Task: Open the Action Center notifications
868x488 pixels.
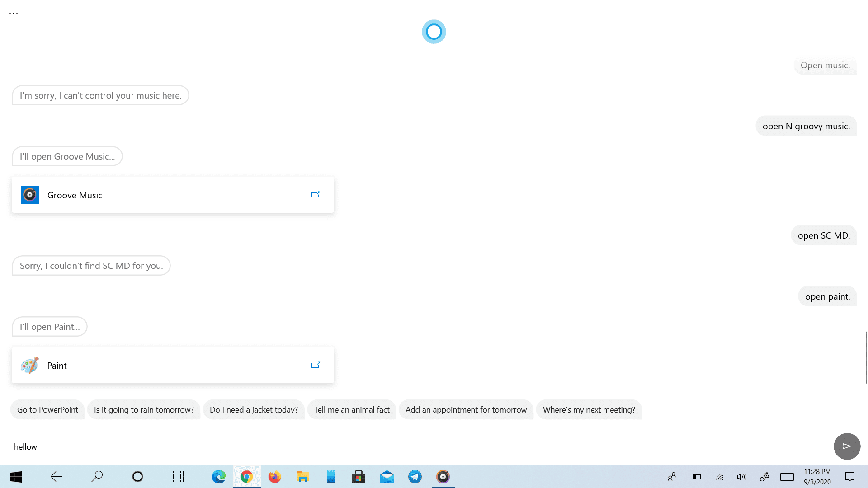Action: 850,477
